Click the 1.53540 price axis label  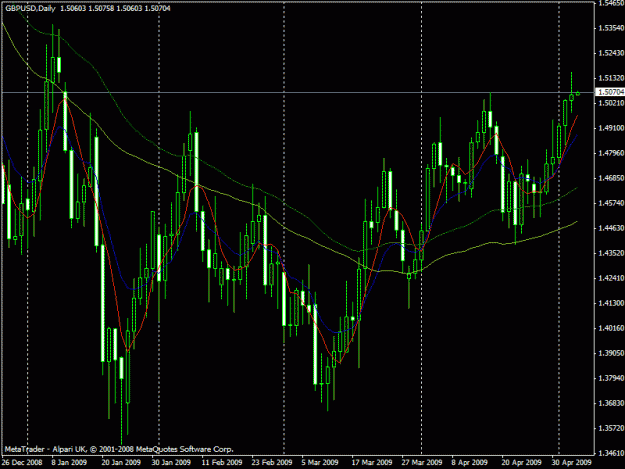(x=611, y=28)
